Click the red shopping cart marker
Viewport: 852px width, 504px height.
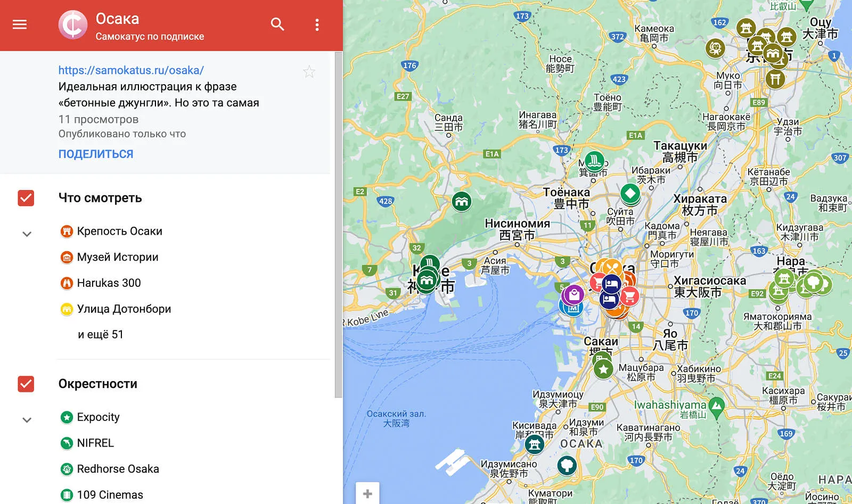630,296
